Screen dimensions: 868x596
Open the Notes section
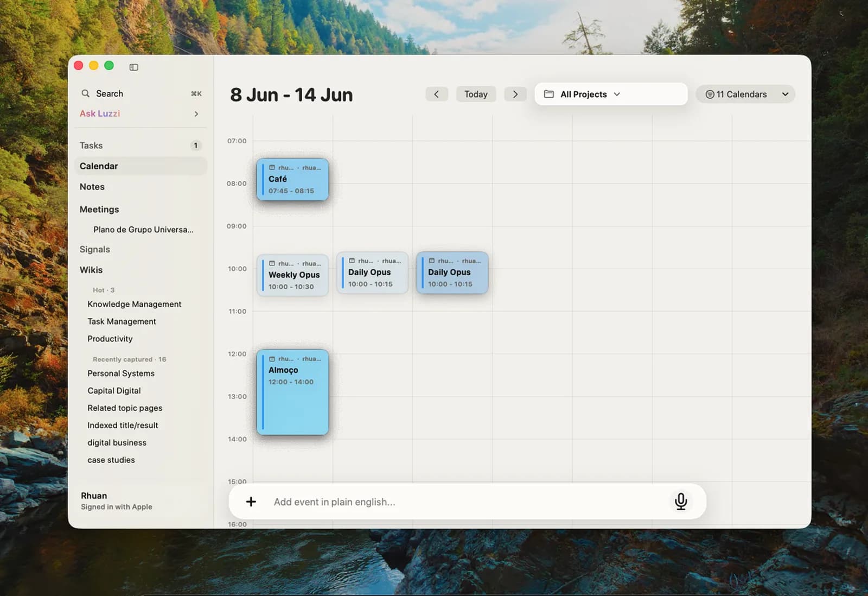(141, 187)
